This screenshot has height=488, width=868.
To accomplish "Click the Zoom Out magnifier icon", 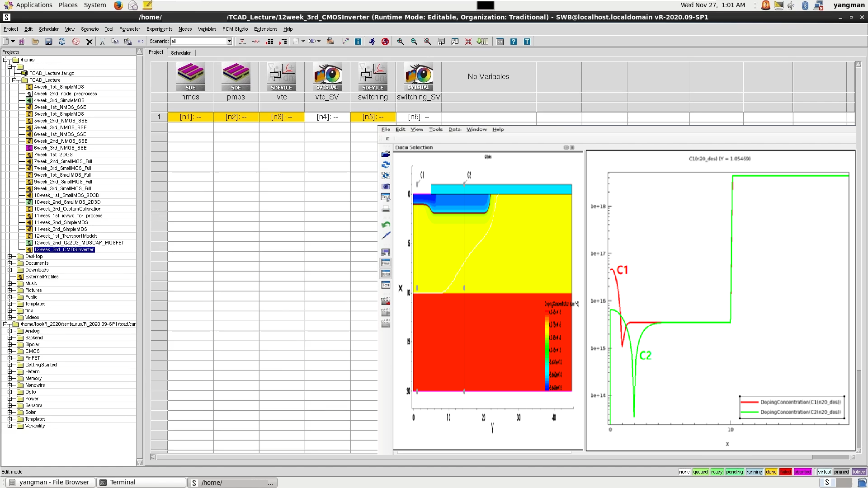I will (x=414, y=42).
